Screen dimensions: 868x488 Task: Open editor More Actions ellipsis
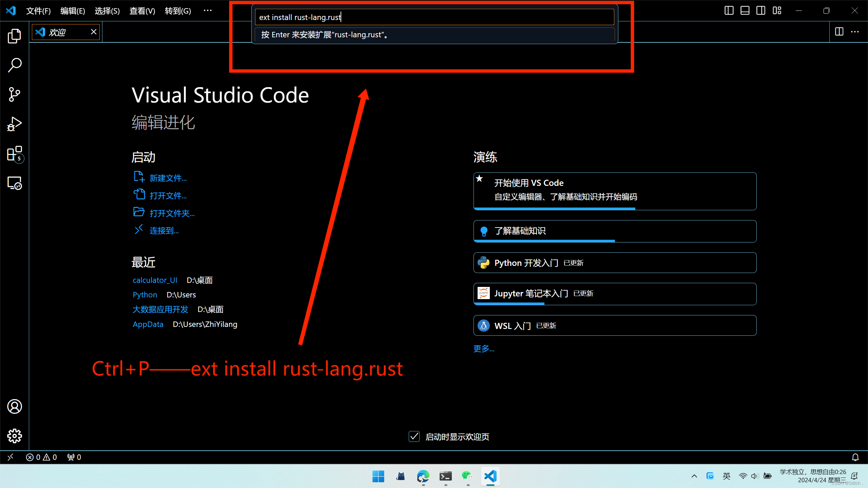[x=855, y=32]
